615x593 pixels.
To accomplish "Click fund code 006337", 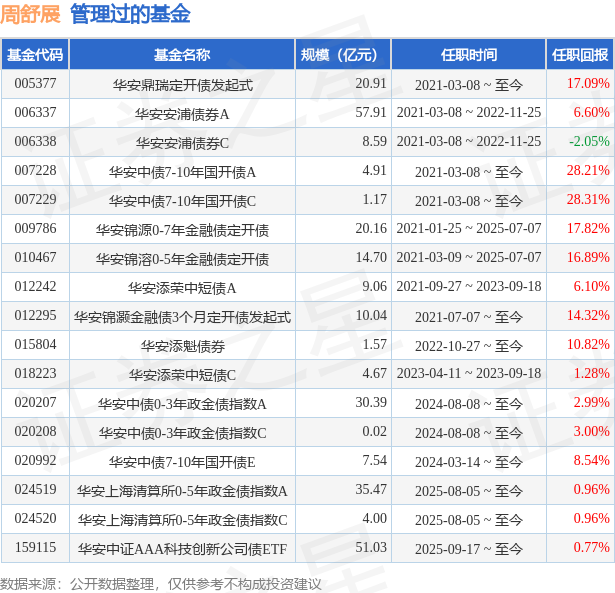I will point(35,113).
